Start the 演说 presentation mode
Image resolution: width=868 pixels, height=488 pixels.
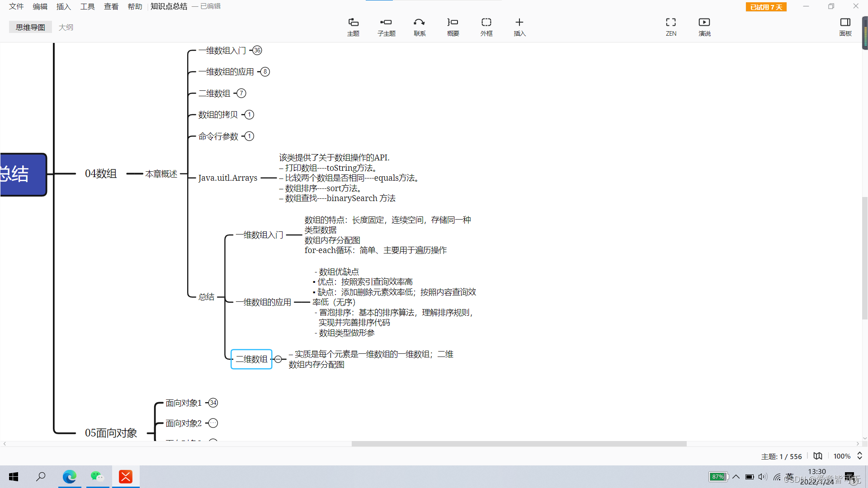[x=704, y=27]
